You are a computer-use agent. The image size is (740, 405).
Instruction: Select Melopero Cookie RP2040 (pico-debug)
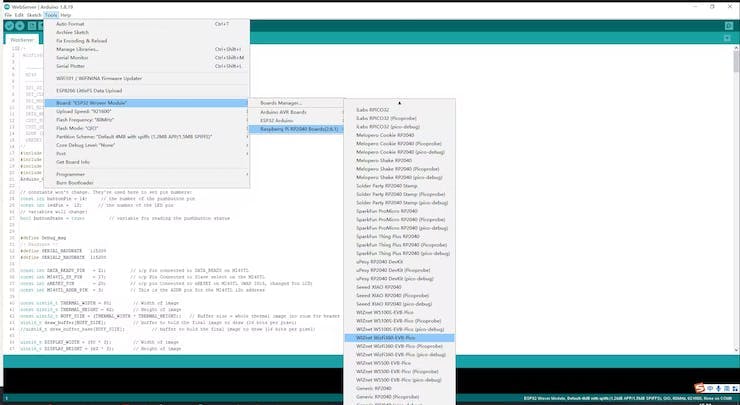coord(399,152)
